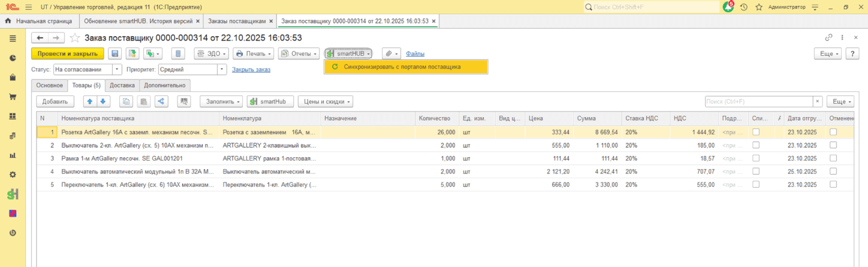Viewport: 868px width, 267px height.
Task: Click the table search field (Ctrl+F)
Action: coord(758,101)
